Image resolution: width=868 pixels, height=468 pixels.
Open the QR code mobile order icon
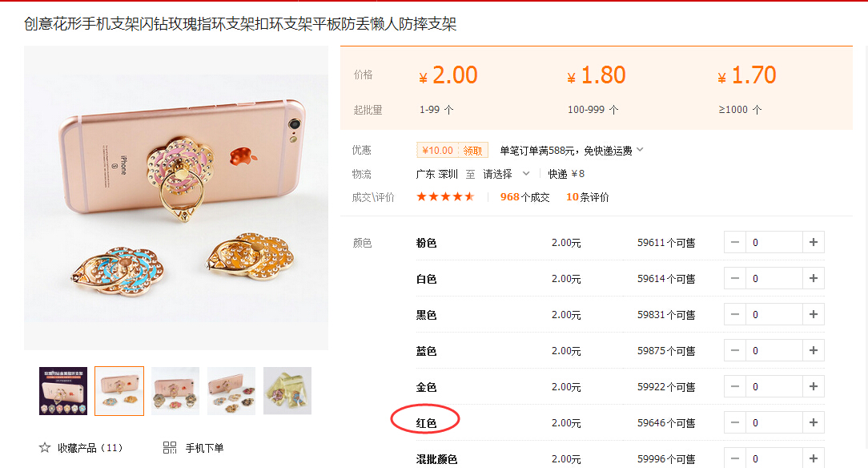(x=170, y=447)
